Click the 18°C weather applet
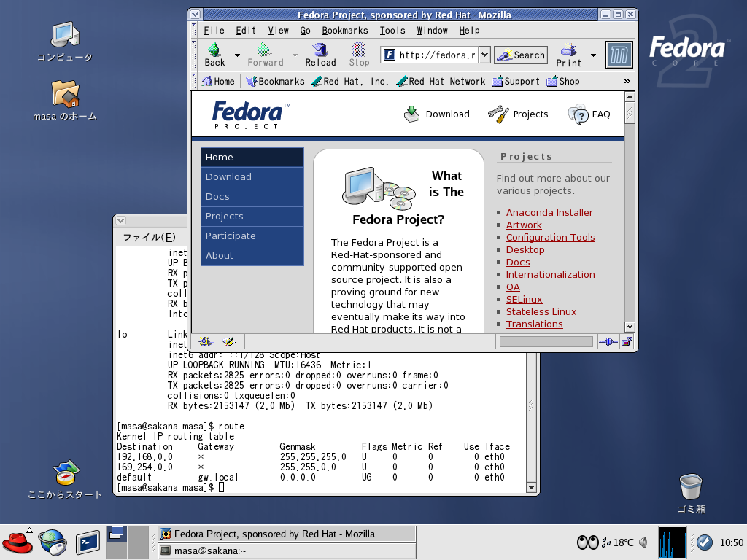The image size is (747, 560). (x=618, y=542)
